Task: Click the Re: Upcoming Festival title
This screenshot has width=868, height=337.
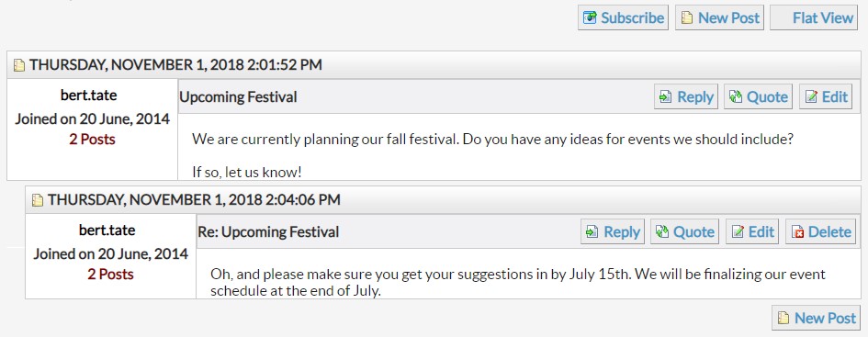Action: (x=268, y=232)
